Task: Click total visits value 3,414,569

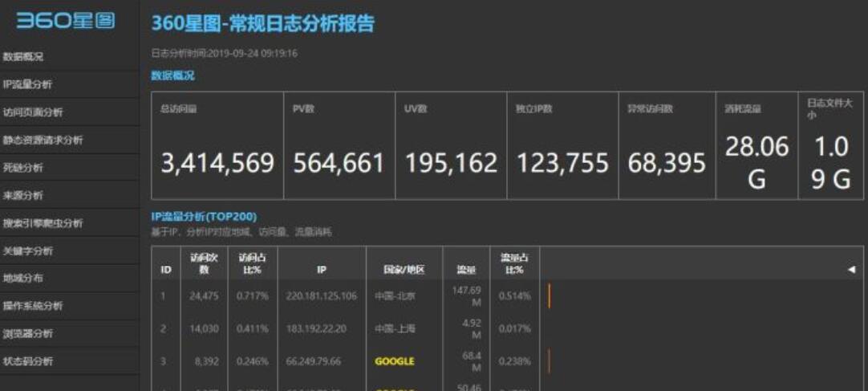Action: (217, 163)
